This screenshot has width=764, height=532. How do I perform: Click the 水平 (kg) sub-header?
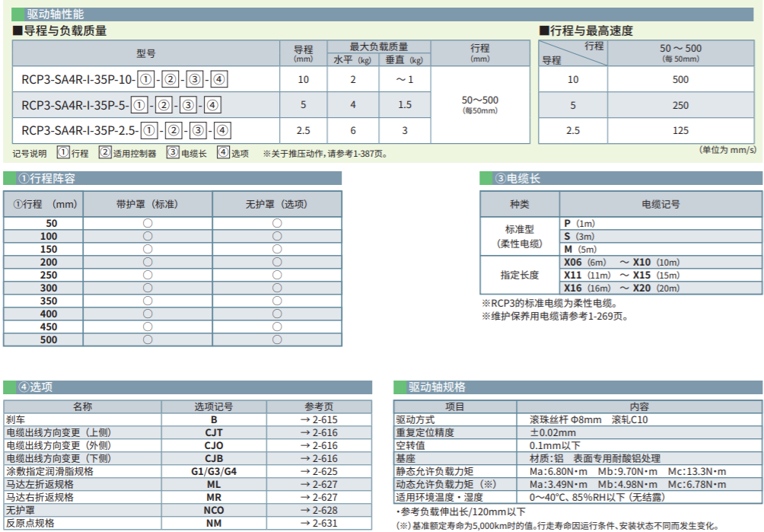click(352, 60)
